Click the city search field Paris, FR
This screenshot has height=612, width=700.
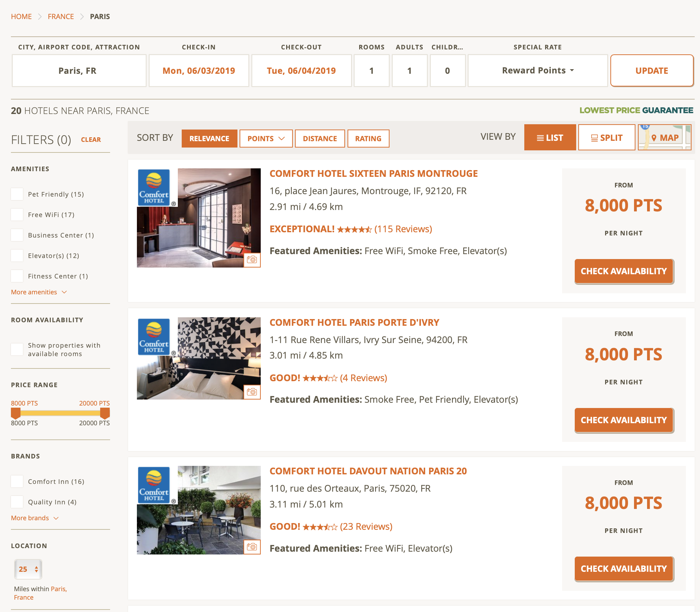click(x=79, y=71)
